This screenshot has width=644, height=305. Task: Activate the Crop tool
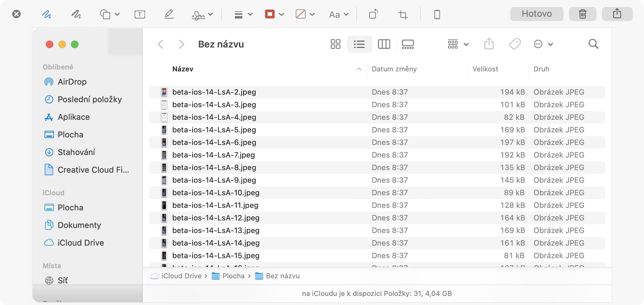403,15
